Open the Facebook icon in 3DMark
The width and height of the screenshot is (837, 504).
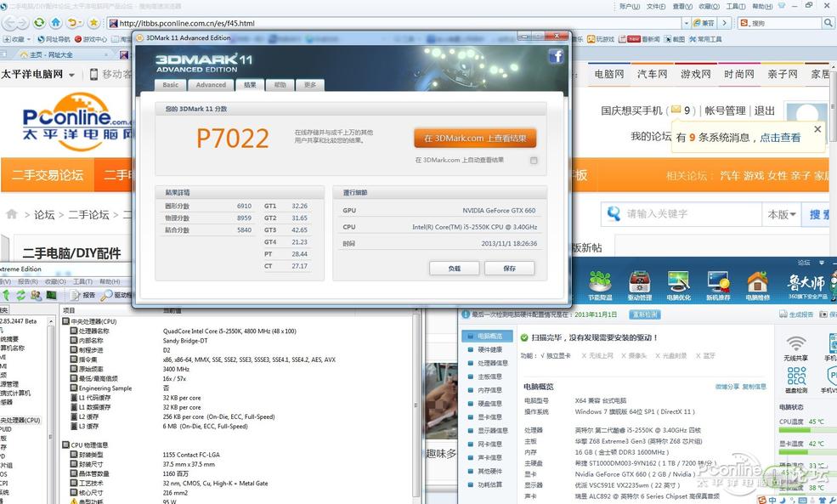[556, 56]
